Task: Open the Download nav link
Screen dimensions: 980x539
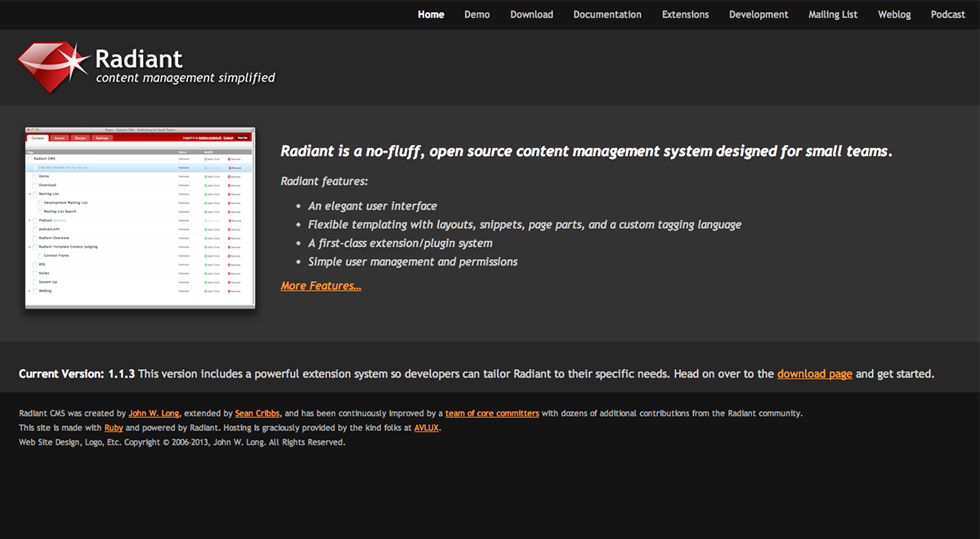Action: [531, 15]
